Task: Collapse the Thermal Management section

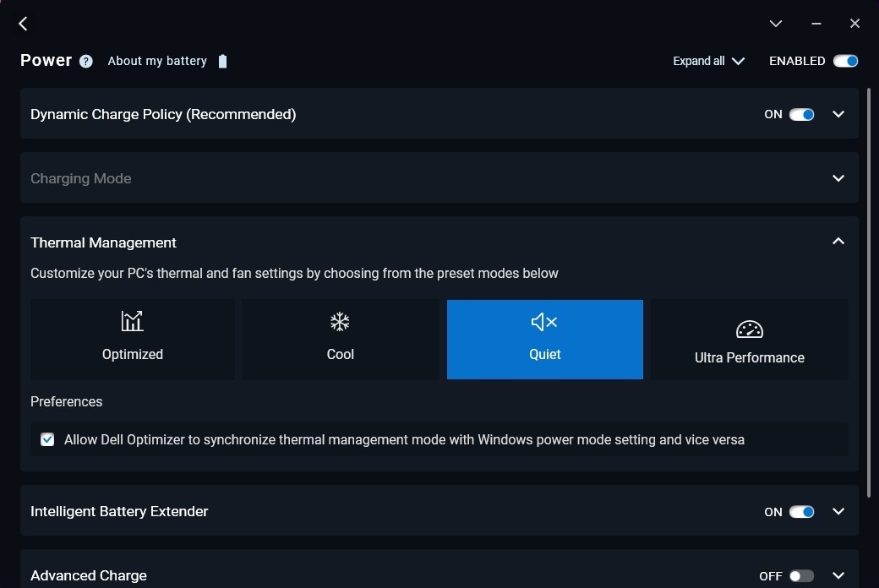Action: [x=838, y=242]
